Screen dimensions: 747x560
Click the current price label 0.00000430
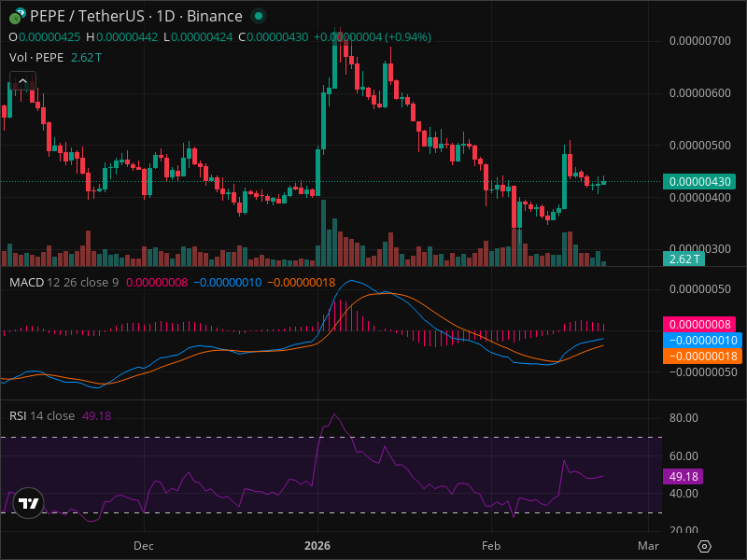(699, 182)
